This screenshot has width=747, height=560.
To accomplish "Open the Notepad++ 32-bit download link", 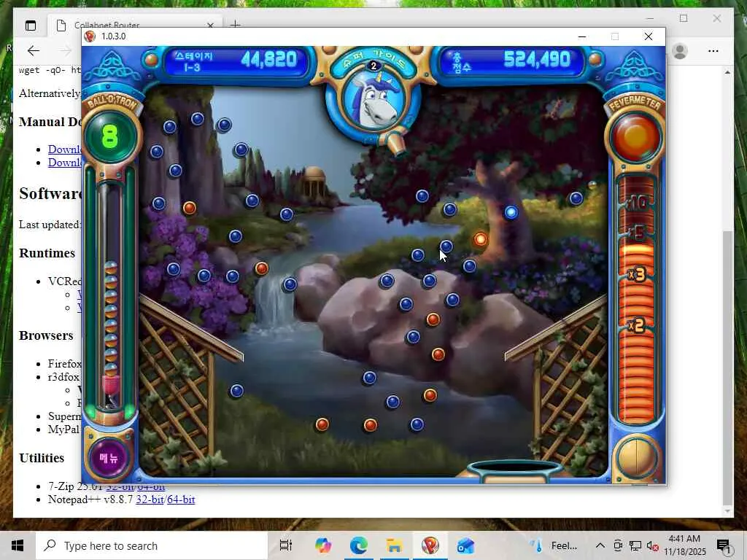I will pyautogui.click(x=149, y=499).
